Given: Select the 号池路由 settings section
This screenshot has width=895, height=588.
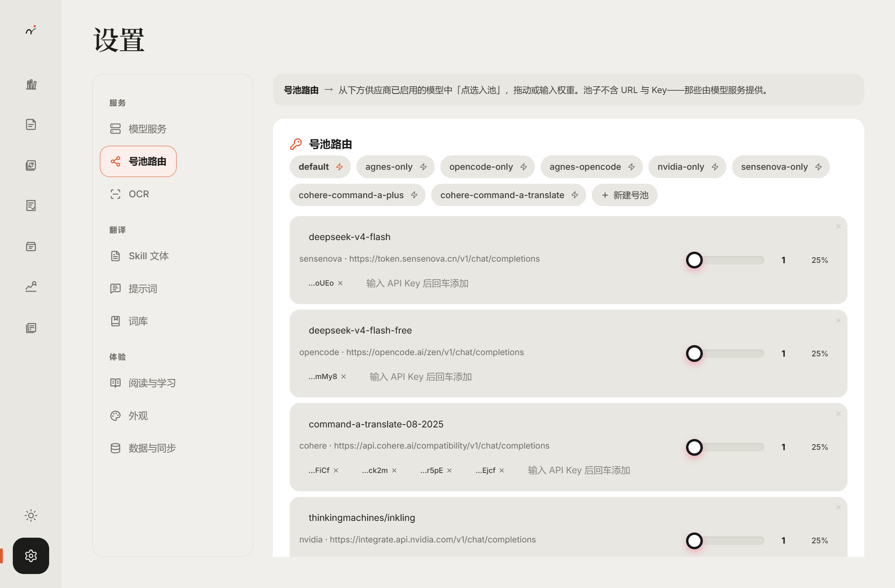Looking at the screenshot, I should click(x=138, y=161).
